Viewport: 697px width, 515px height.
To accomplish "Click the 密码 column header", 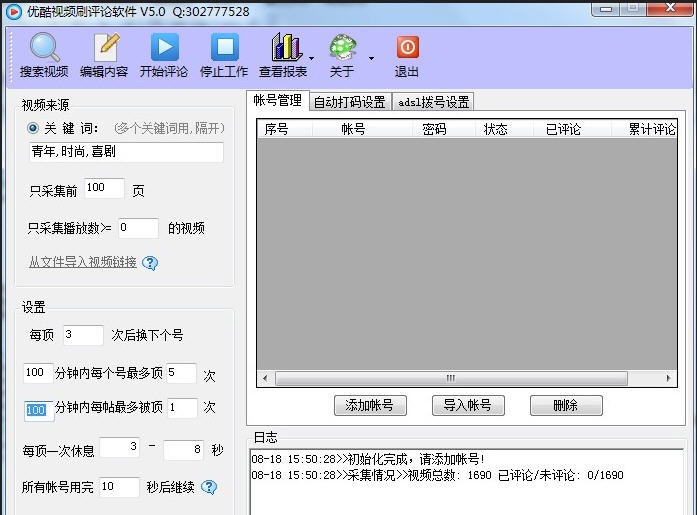I will click(x=443, y=129).
